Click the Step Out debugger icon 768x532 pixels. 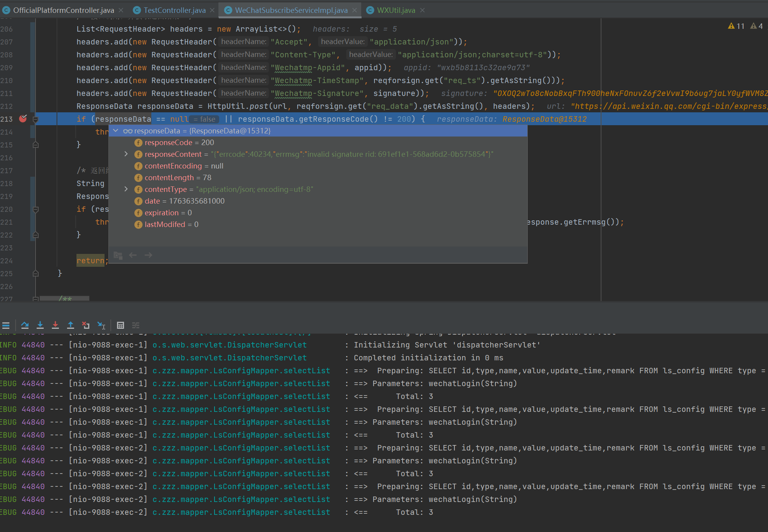71,325
